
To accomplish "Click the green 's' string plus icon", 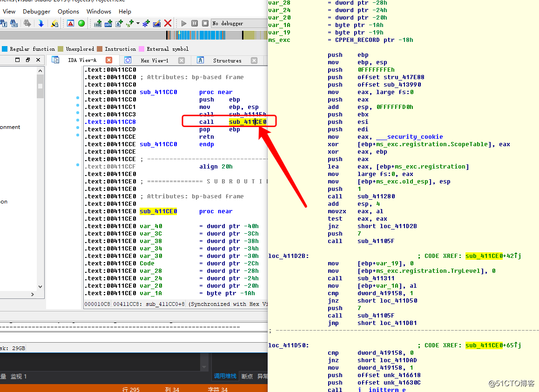I will tap(129, 23).
